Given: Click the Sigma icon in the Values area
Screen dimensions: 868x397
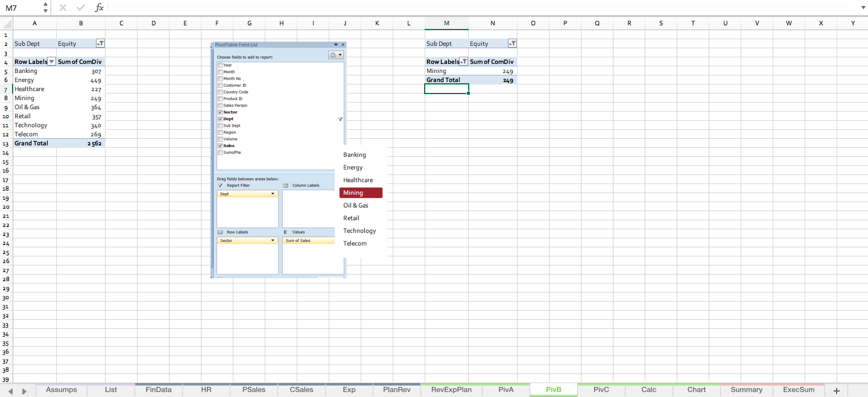Looking at the screenshot, I should [x=285, y=232].
